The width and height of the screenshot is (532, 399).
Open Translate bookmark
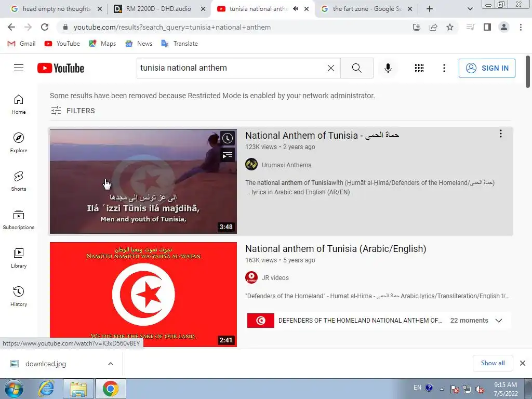pyautogui.click(x=179, y=44)
